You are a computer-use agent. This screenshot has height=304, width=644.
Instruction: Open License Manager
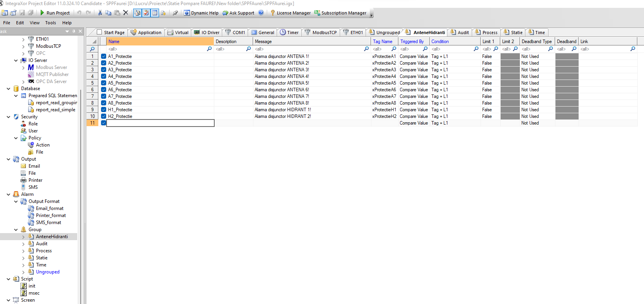[290, 13]
